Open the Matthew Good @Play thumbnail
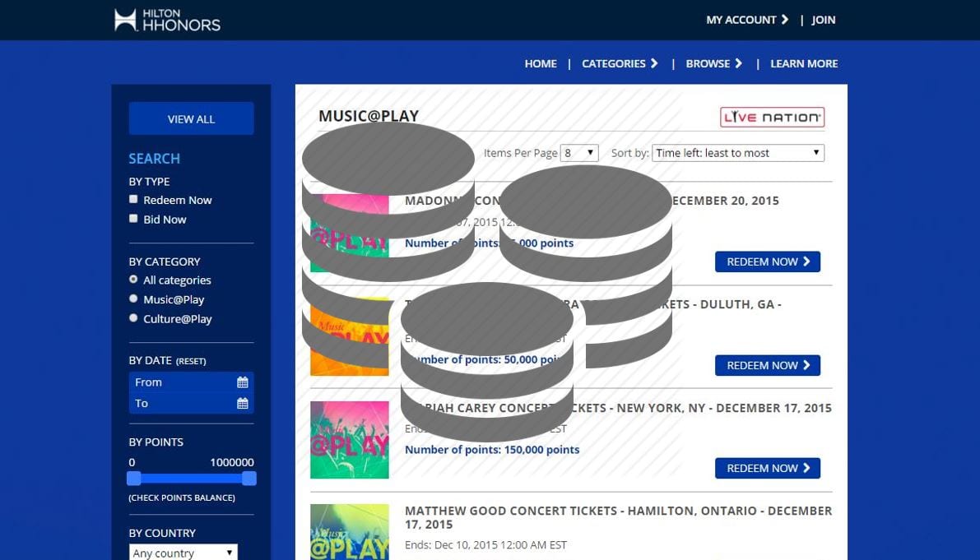980x560 pixels. click(x=350, y=532)
